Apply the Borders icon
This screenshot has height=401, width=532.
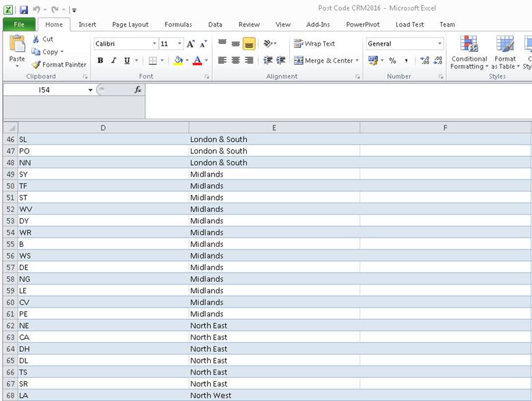153,61
